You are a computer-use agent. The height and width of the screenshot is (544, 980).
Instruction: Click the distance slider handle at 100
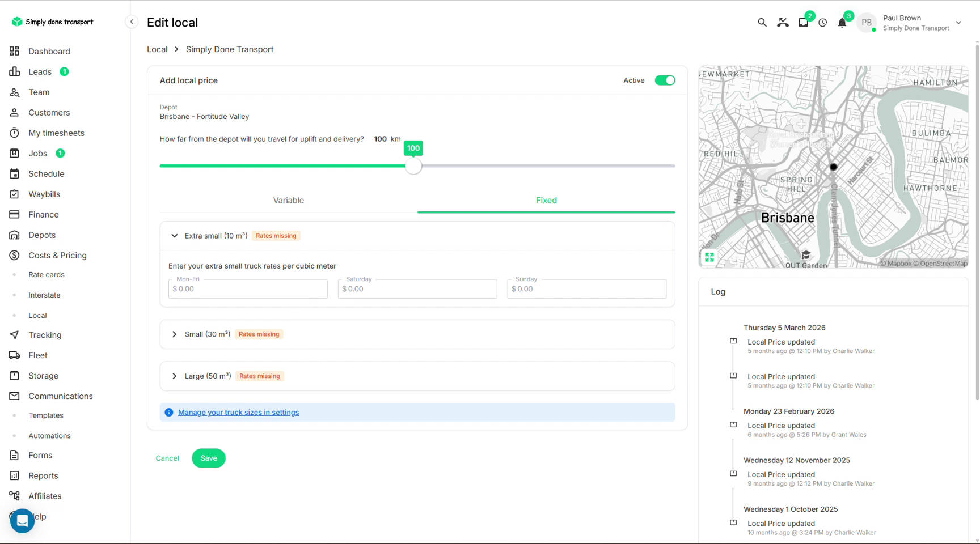pos(413,166)
